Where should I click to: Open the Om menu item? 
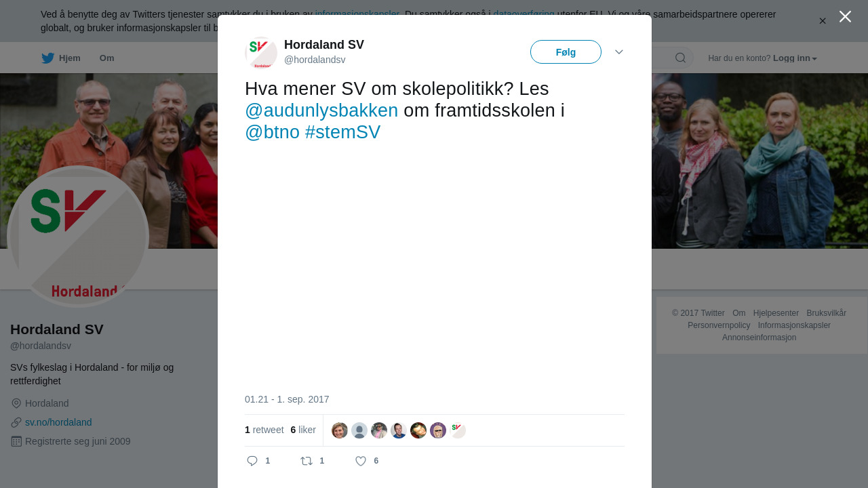click(x=106, y=58)
